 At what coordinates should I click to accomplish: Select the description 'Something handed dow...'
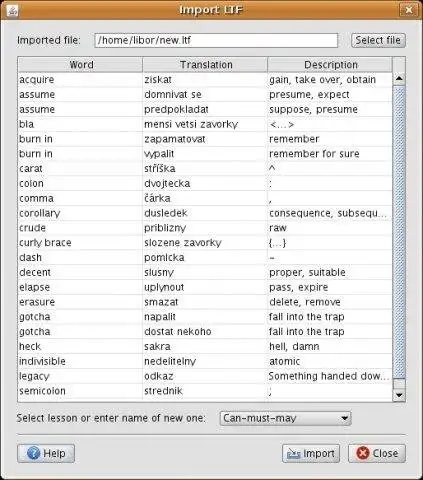330,376
